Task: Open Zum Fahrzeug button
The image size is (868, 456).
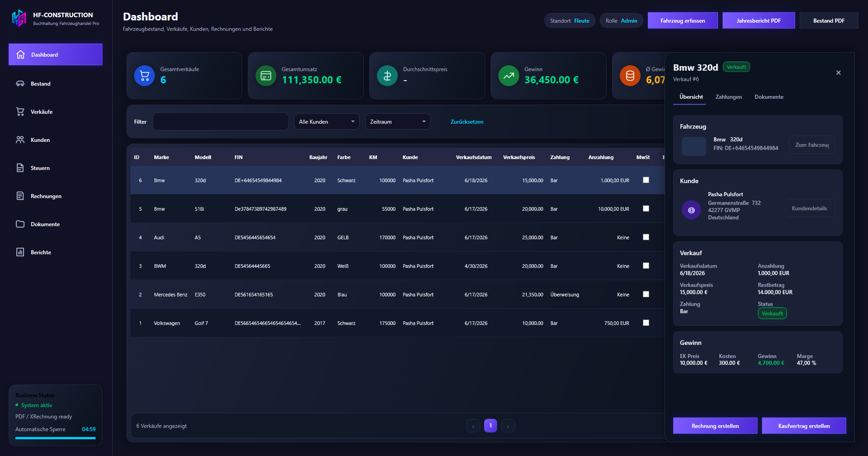Action: pyautogui.click(x=812, y=145)
